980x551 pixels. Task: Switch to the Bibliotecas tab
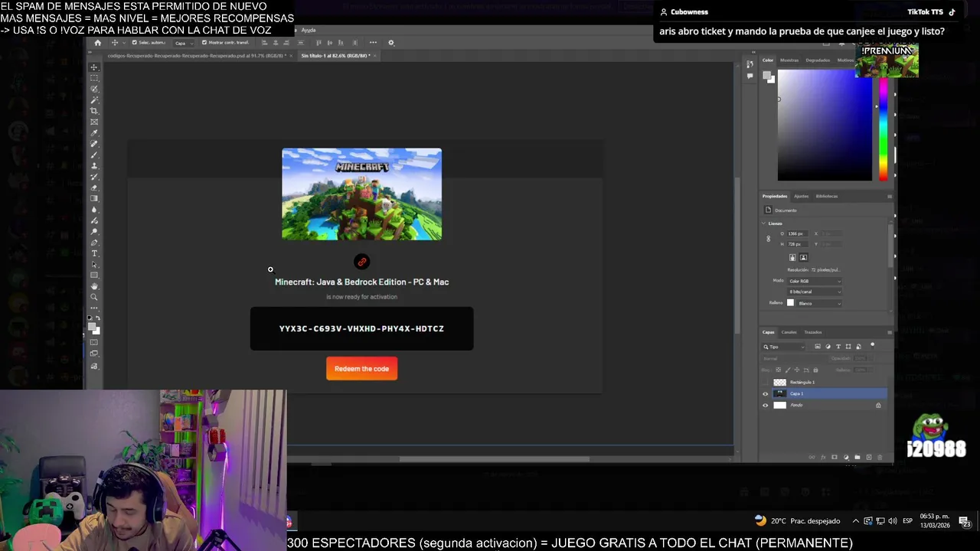point(827,196)
